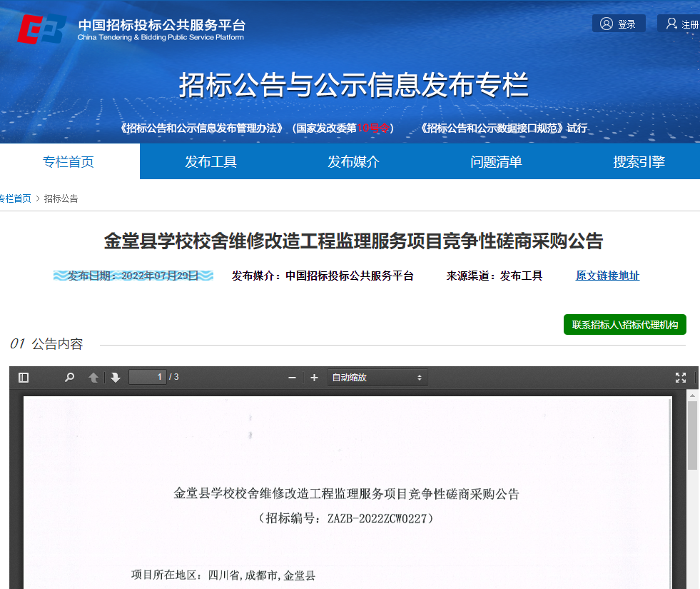Screen dimensions: 700x589
Task: Switch PDF to presentation fullscreen mode
Action: 680,378
